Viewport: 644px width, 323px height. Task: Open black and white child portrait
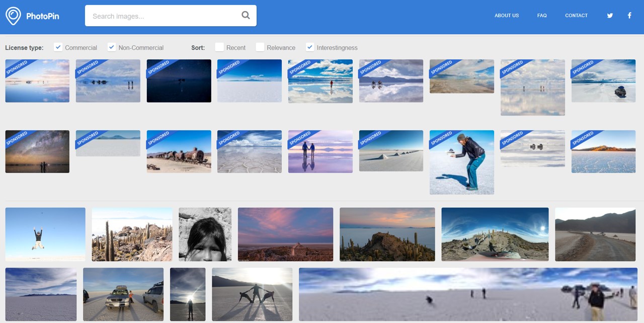pos(205,234)
